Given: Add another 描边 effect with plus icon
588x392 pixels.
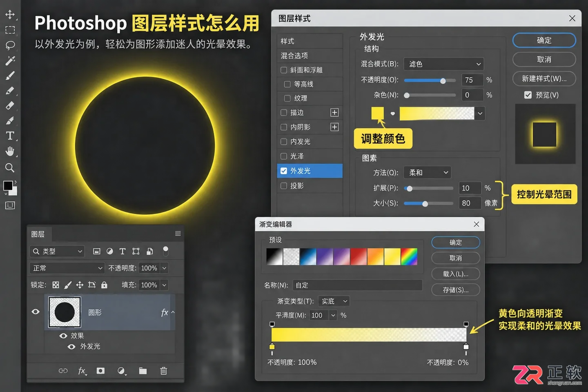Looking at the screenshot, I should (334, 112).
